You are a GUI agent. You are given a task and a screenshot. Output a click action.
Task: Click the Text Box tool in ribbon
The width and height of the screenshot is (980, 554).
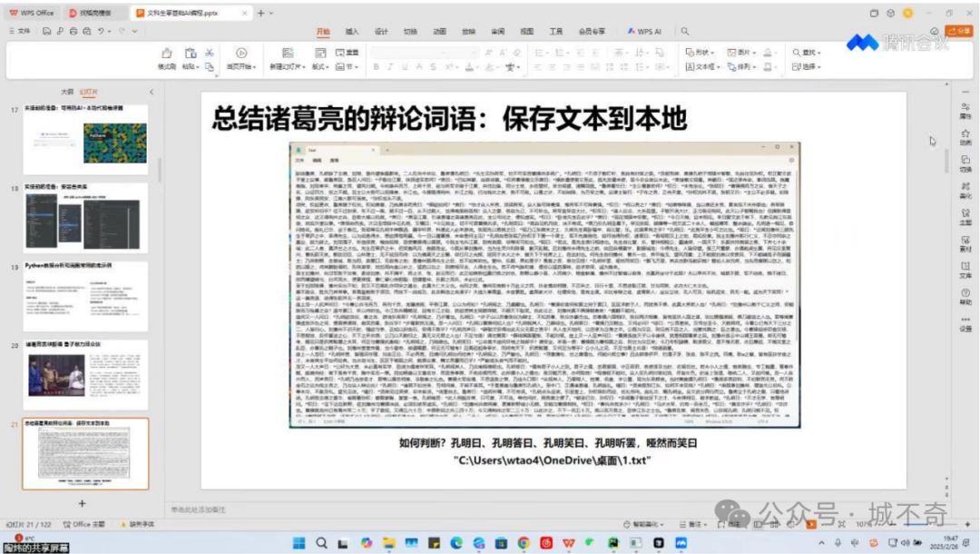[702, 67]
